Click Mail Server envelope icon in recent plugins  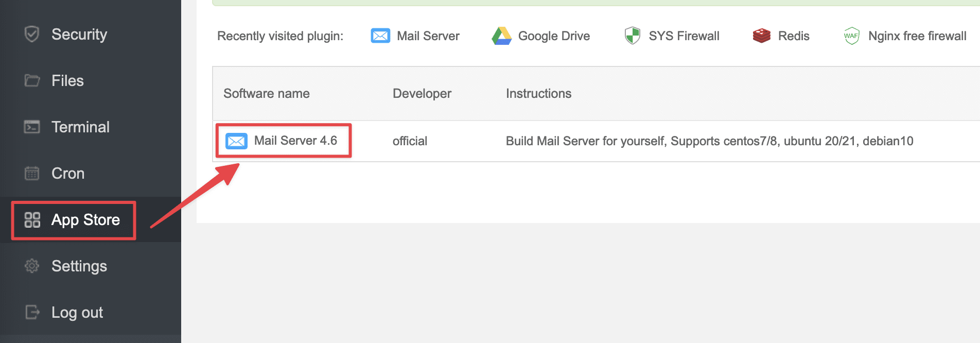[x=380, y=36]
